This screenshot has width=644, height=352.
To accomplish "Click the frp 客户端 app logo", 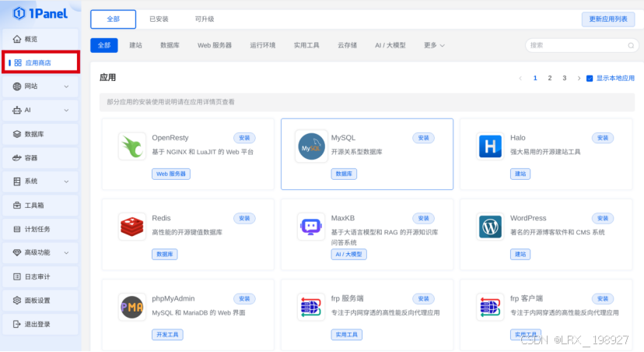I will pos(490,307).
